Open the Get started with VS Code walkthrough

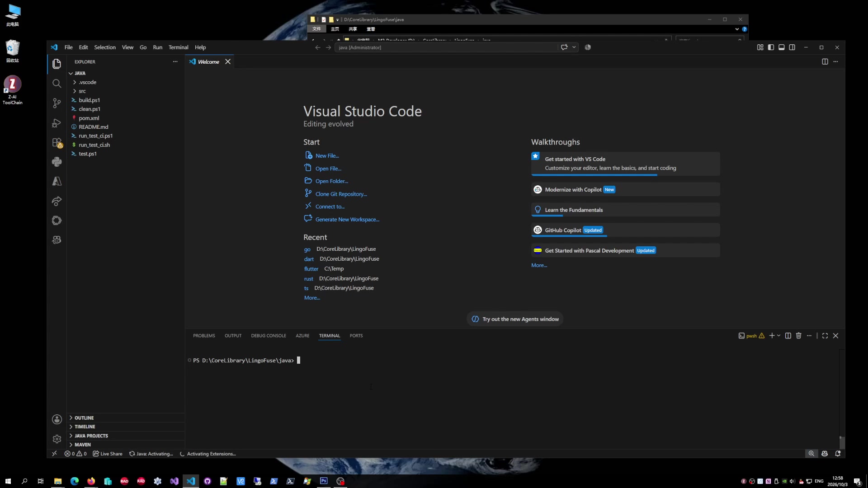tap(625, 164)
